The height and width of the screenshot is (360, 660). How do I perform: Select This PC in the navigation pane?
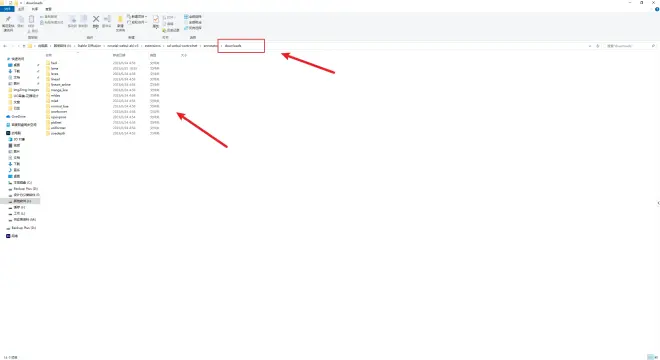pos(14,133)
